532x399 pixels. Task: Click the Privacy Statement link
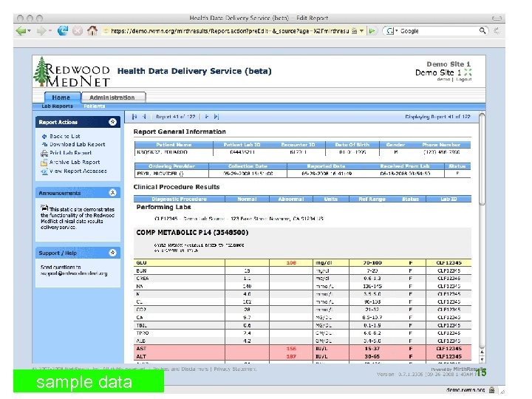pos(235,369)
